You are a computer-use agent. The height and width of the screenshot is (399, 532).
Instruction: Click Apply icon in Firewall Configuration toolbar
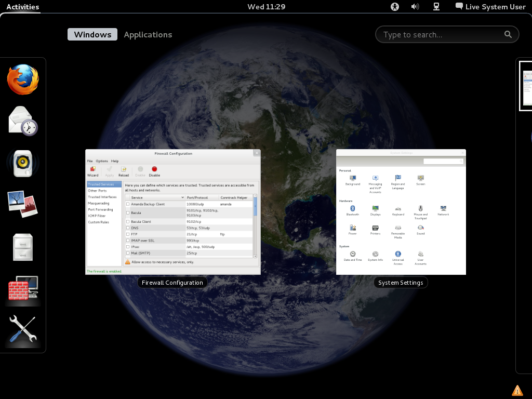[109, 171]
